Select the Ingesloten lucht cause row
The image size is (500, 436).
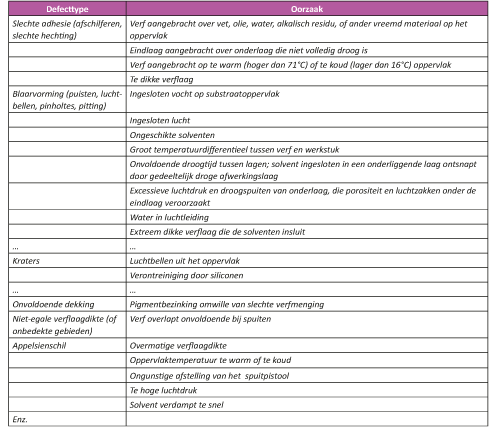pyautogui.click(x=307, y=120)
